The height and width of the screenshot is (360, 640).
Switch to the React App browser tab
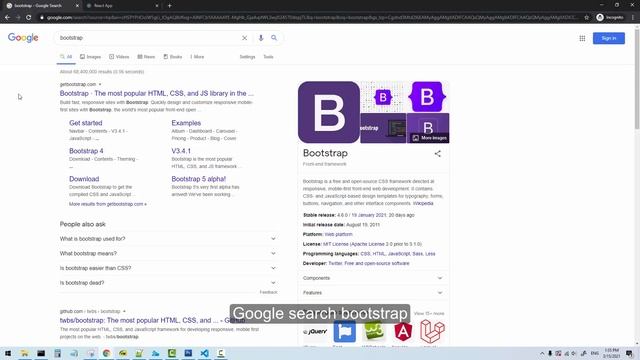pos(122,6)
